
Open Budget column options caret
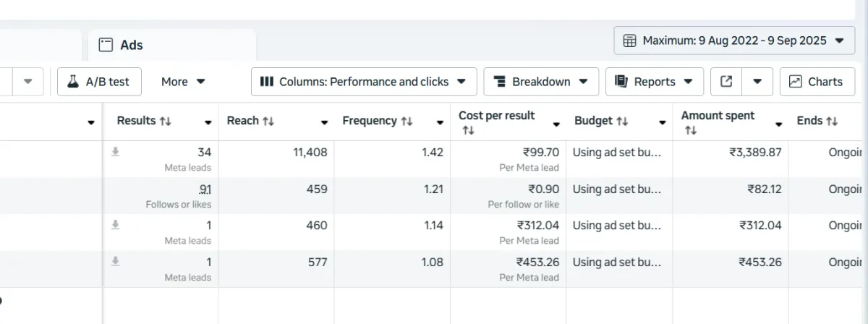pos(662,124)
